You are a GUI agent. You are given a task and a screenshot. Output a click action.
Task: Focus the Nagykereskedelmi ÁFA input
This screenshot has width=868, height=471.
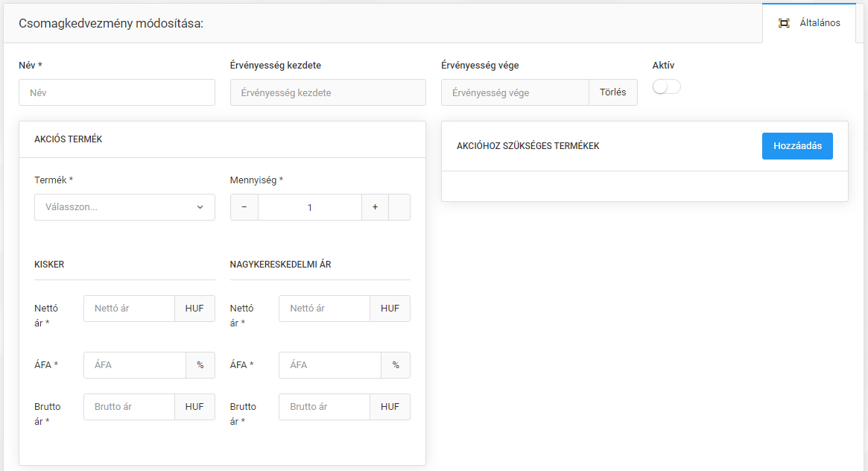pos(329,365)
